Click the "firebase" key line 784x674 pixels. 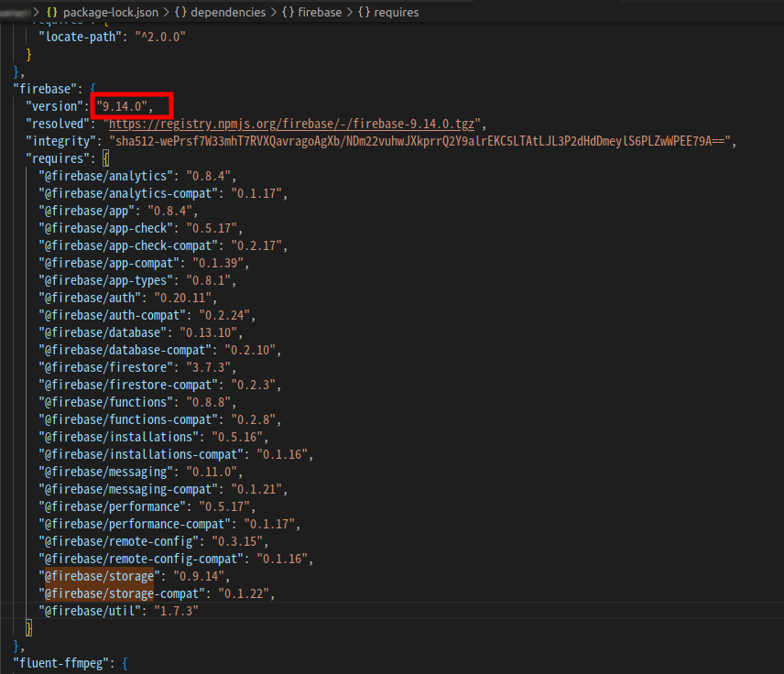tap(45, 89)
